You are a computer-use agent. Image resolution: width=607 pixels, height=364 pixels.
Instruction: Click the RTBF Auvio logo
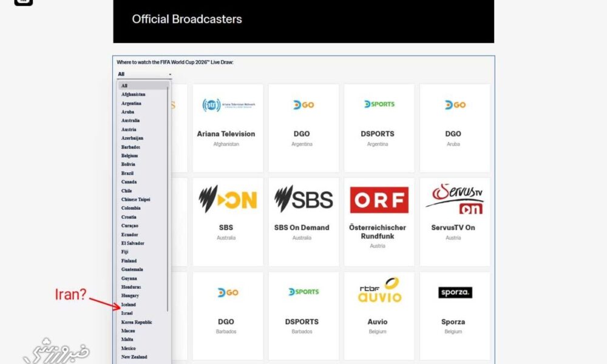pyautogui.click(x=379, y=290)
